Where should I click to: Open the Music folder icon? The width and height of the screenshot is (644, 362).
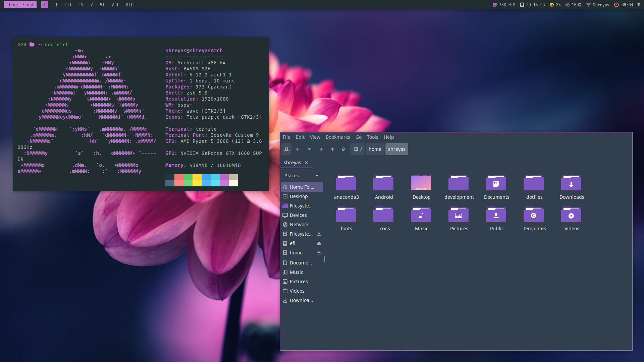(x=421, y=215)
